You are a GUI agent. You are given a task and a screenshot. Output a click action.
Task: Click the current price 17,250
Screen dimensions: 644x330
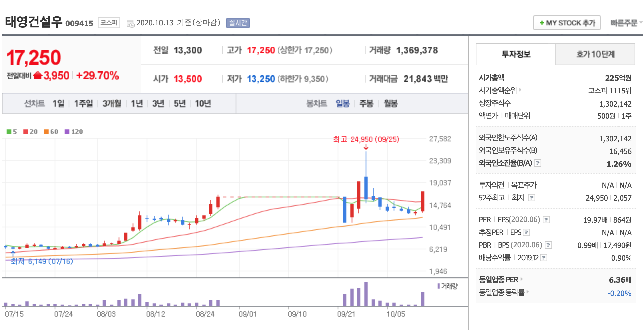point(34,57)
